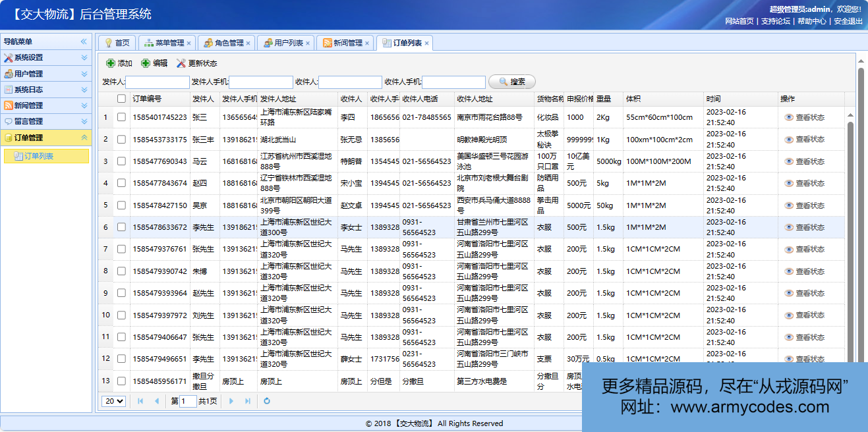Click eye icon for order 1585401745223
The width and height of the screenshot is (868, 432).
[x=789, y=117]
